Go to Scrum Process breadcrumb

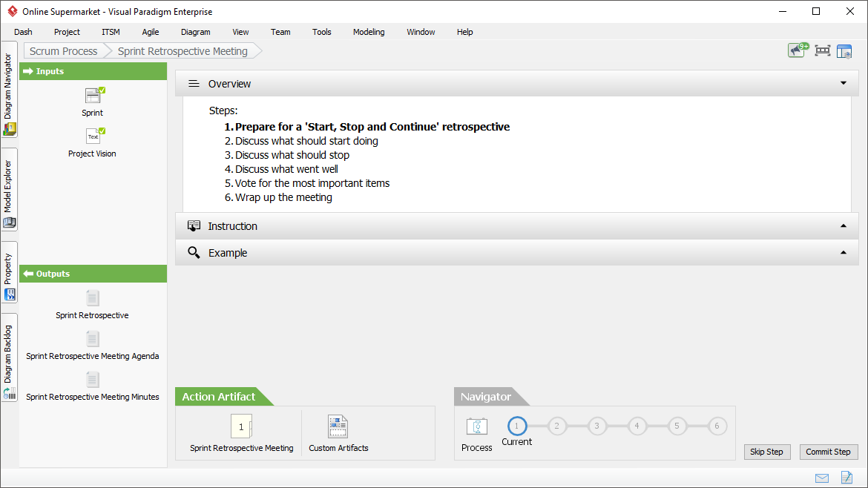coord(64,51)
